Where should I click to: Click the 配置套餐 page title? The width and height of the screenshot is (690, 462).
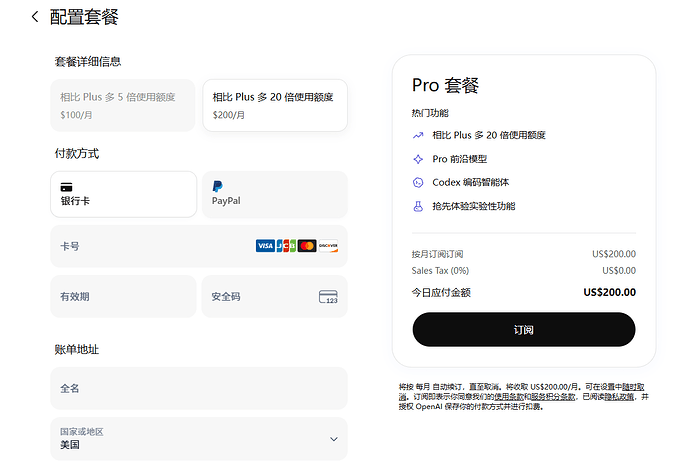point(84,17)
